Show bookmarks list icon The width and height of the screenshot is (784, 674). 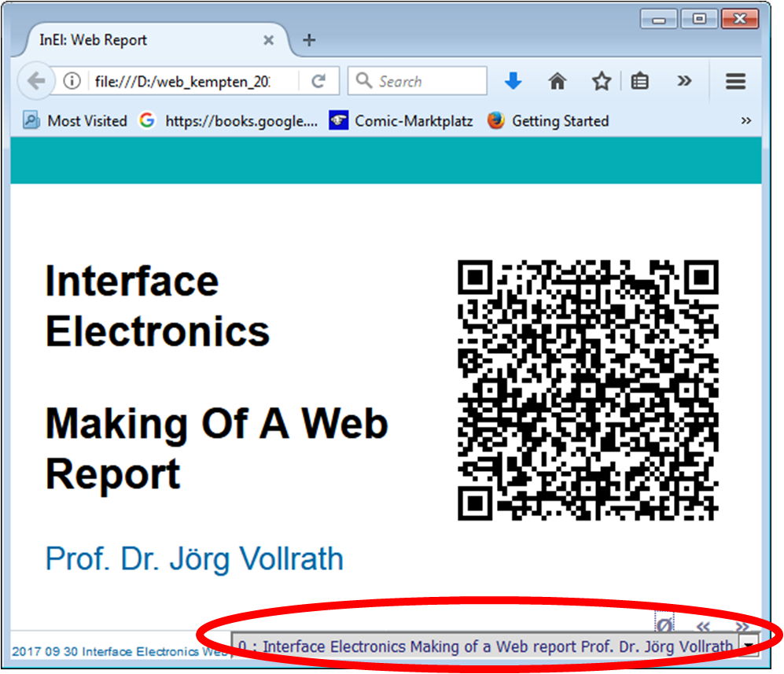(x=640, y=81)
